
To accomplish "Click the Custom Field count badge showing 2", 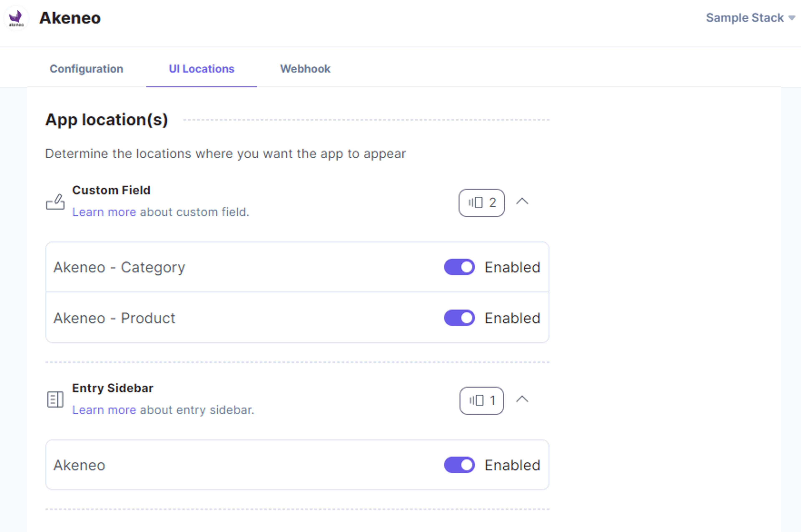I will (481, 202).
